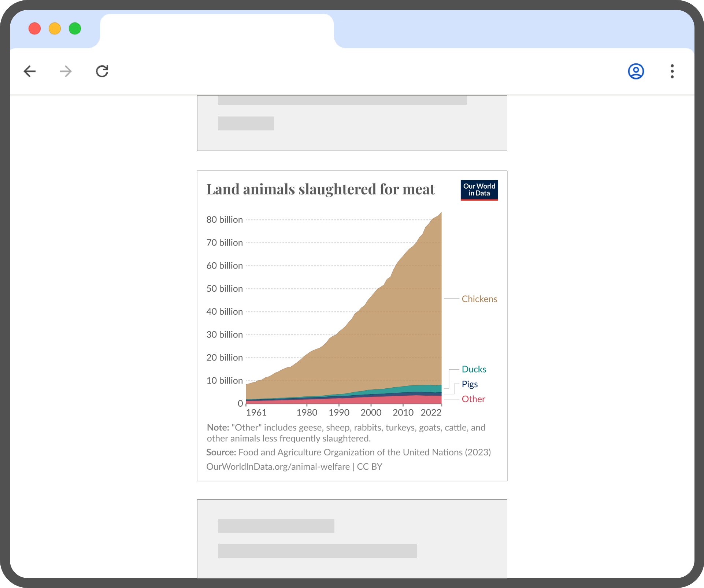Viewport: 704px width, 588px height.
Task: Click the green maximize window dot
Action: point(75,29)
